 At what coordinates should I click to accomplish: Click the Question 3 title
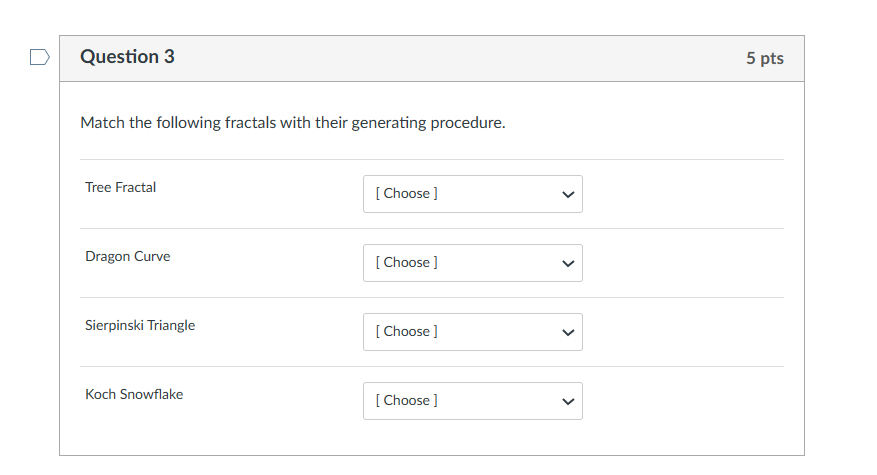(127, 57)
